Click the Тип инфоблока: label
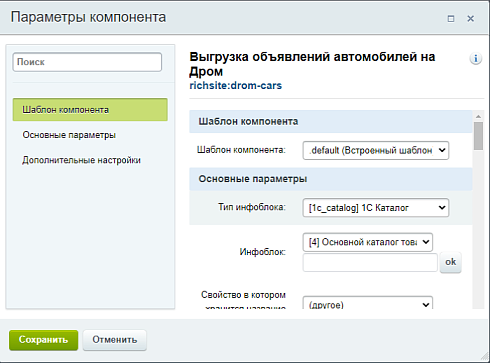 252,207
